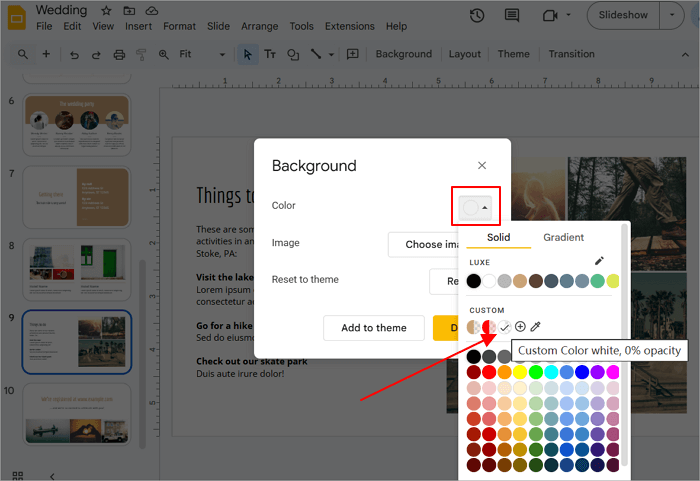Click the print icon
The image size is (700, 481).
pyautogui.click(x=119, y=54)
